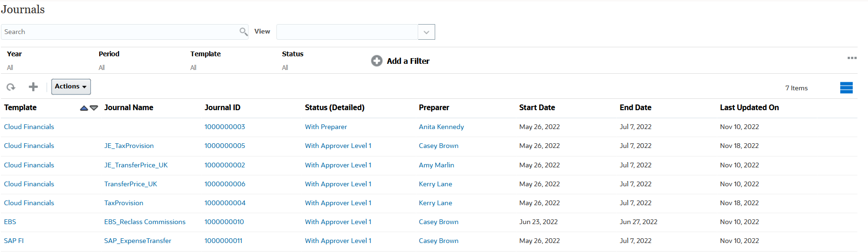868x252 pixels.
Task: Open the filter bar ellipsis menu
Action: [x=852, y=58]
